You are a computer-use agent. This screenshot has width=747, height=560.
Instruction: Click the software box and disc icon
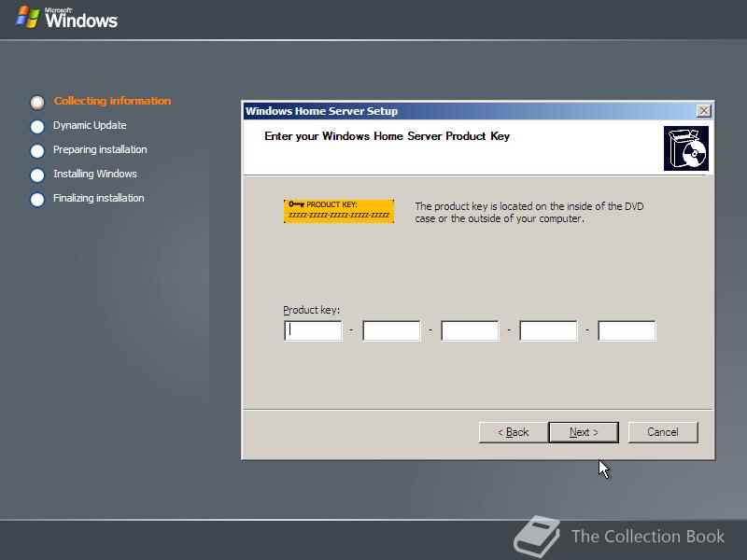[x=686, y=148]
